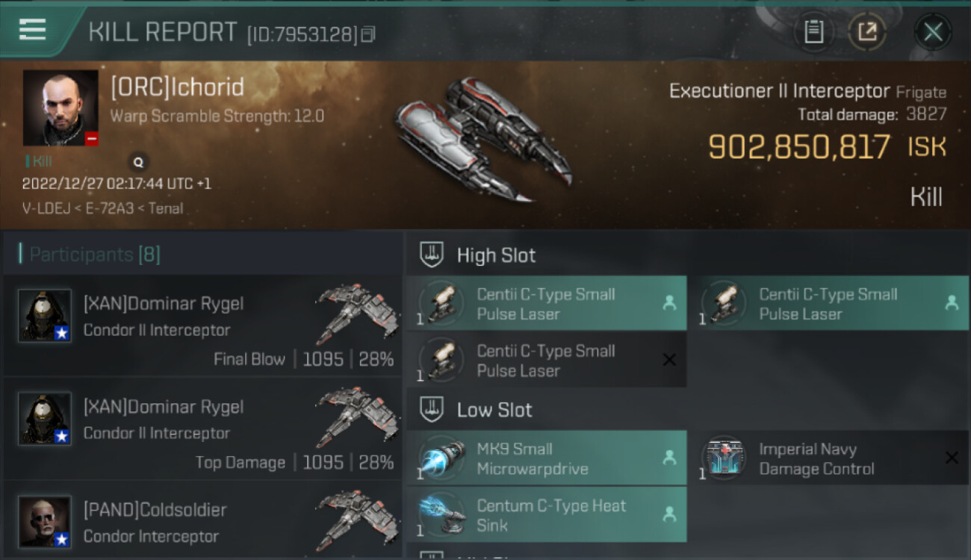Select Dominar Rygel Final Blow entry
Screen dimensions: 971x560
[x=202, y=326]
